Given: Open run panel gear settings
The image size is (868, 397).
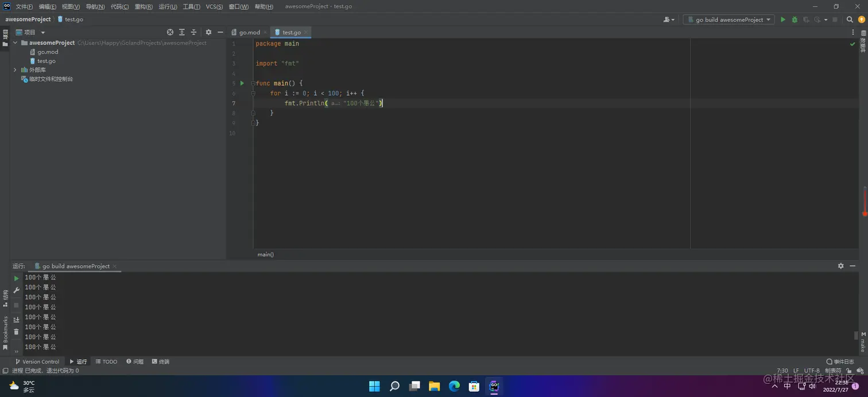Looking at the screenshot, I should 841,266.
